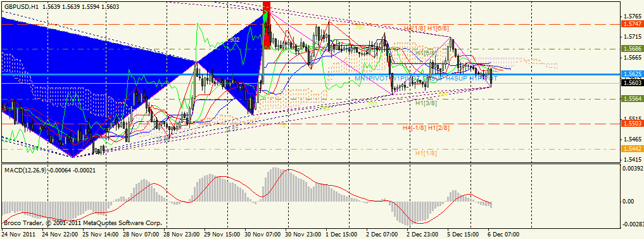Image resolution: width=644 pixels, height=239 pixels.
Task: Select the H1[3/8] level label
Action: coord(426,103)
